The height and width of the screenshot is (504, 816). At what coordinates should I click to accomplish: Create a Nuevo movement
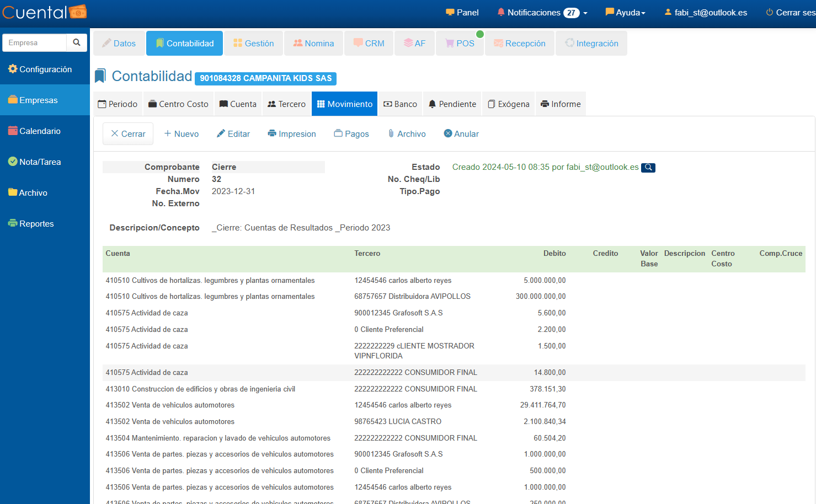[x=182, y=134]
